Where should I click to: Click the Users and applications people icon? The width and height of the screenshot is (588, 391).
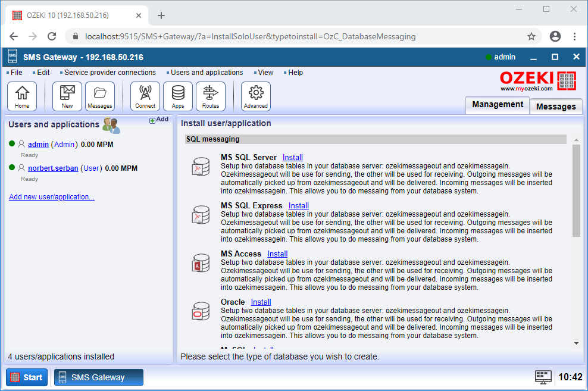coord(111,126)
